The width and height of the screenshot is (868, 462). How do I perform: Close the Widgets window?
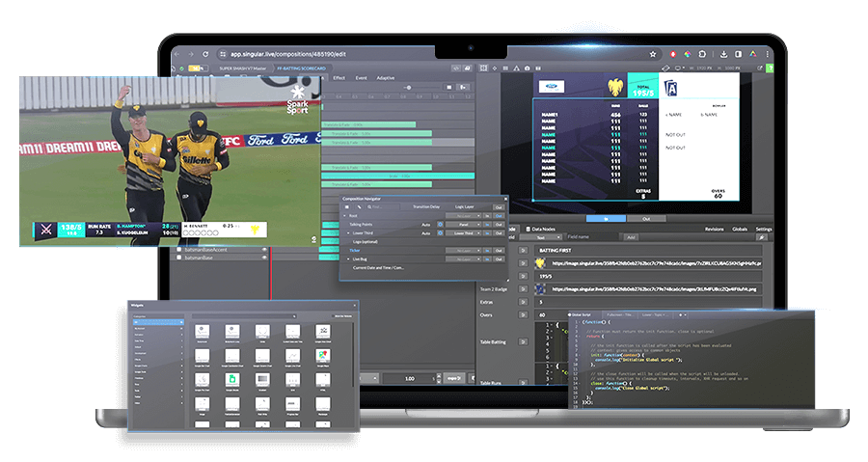[x=354, y=306]
